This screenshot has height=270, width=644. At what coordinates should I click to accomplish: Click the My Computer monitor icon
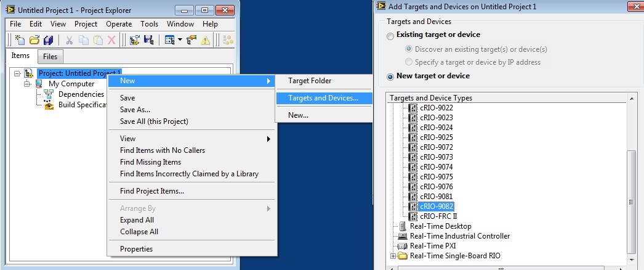tap(39, 84)
